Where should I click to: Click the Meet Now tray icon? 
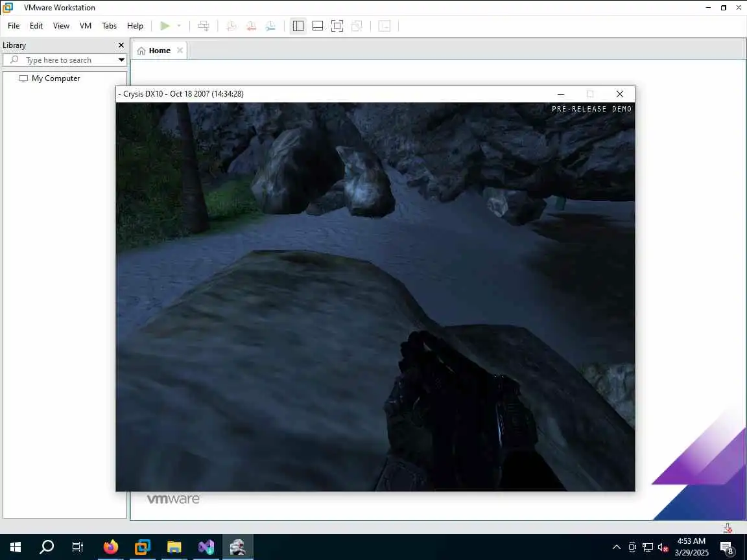[632, 547]
